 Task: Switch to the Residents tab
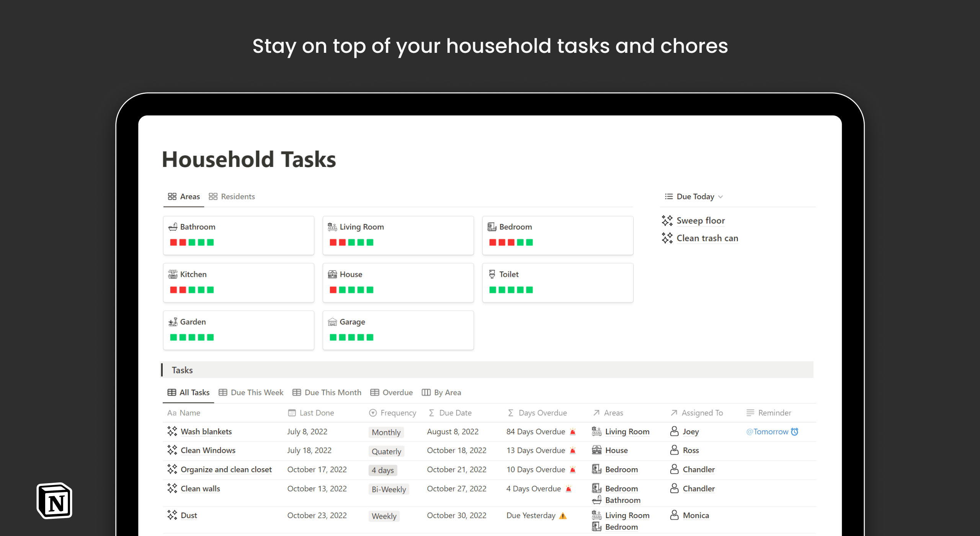point(237,196)
